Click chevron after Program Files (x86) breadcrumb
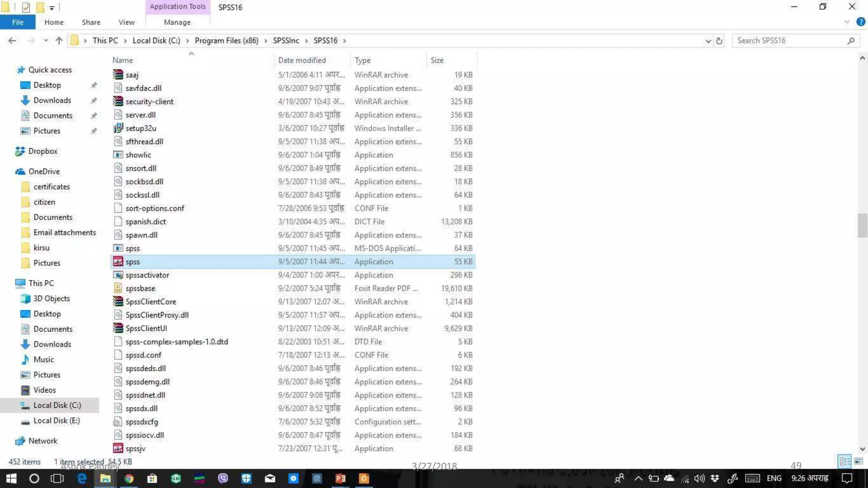Screen dimensions: 868x488 (266, 41)
